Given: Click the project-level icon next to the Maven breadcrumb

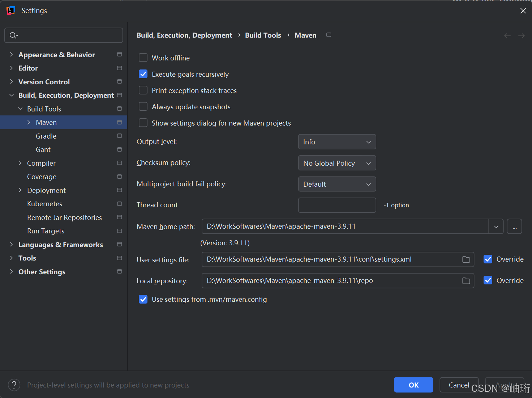Looking at the screenshot, I should point(329,35).
